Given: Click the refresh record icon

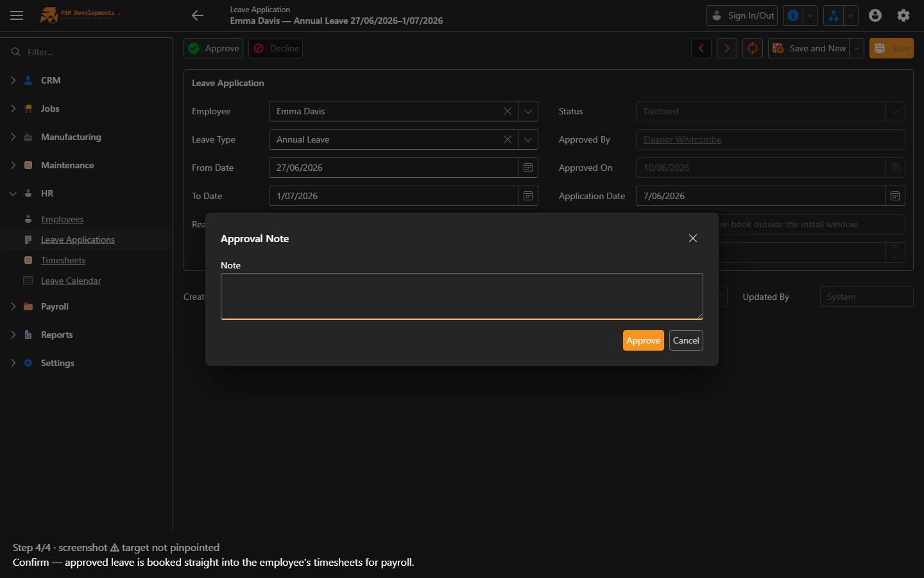Looking at the screenshot, I should (753, 48).
